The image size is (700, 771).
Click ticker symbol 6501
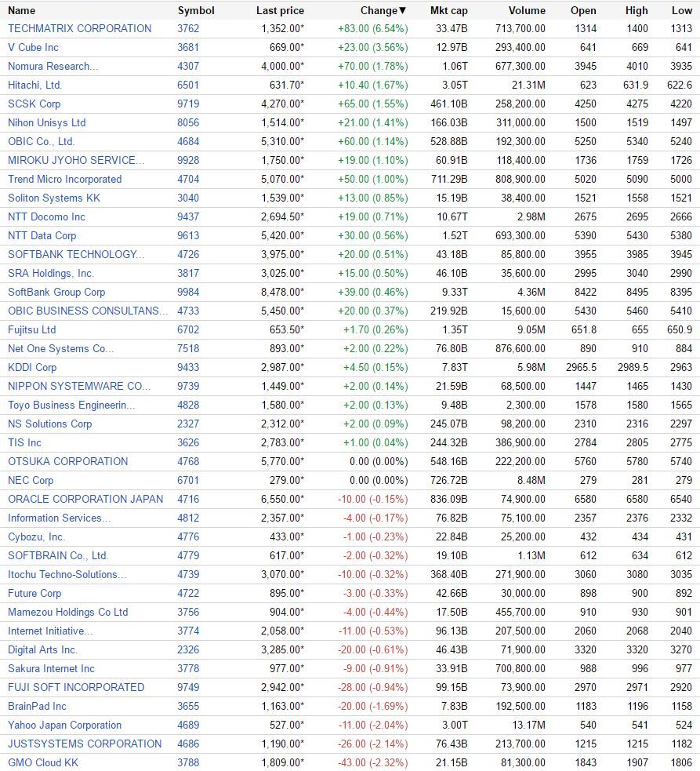point(188,85)
